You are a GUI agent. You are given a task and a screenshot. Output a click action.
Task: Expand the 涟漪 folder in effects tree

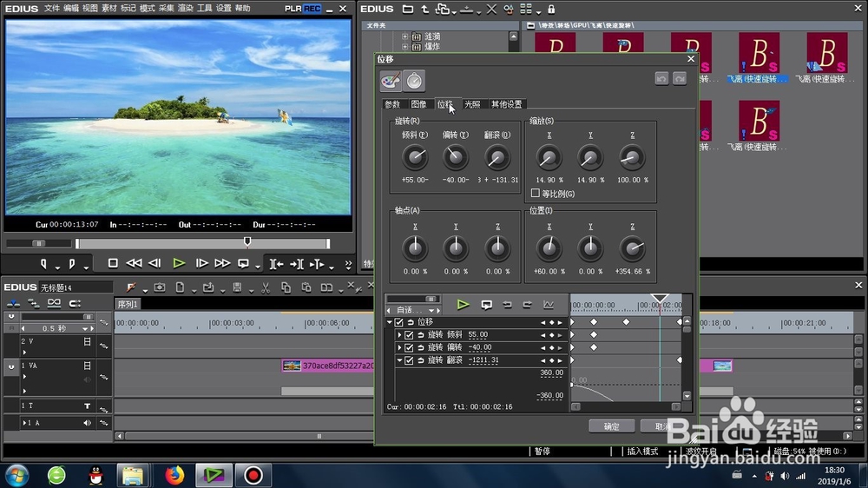pyautogui.click(x=404, y=36)
